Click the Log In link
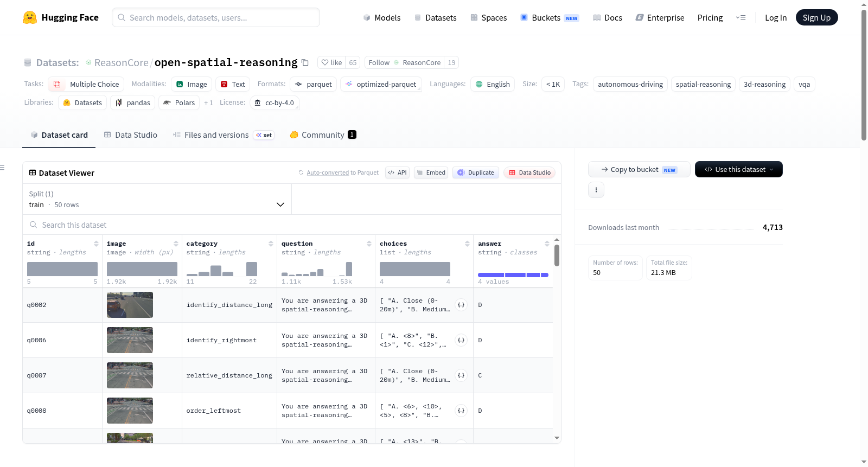The width and height of the screenshot is (868, 467). [x=776, y=17]
